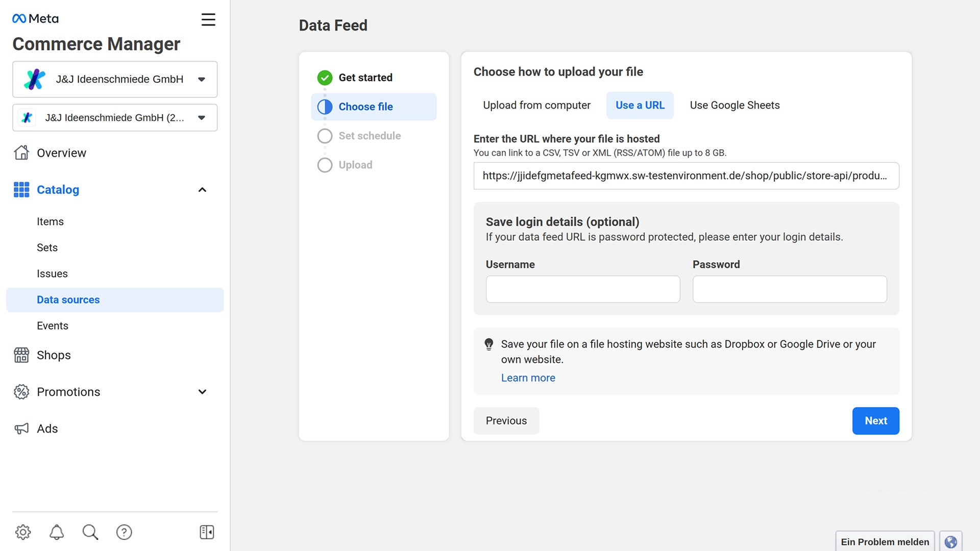
Task: Select the Use a URL tab
Action: pyautogui.click(x=640, y=105)
